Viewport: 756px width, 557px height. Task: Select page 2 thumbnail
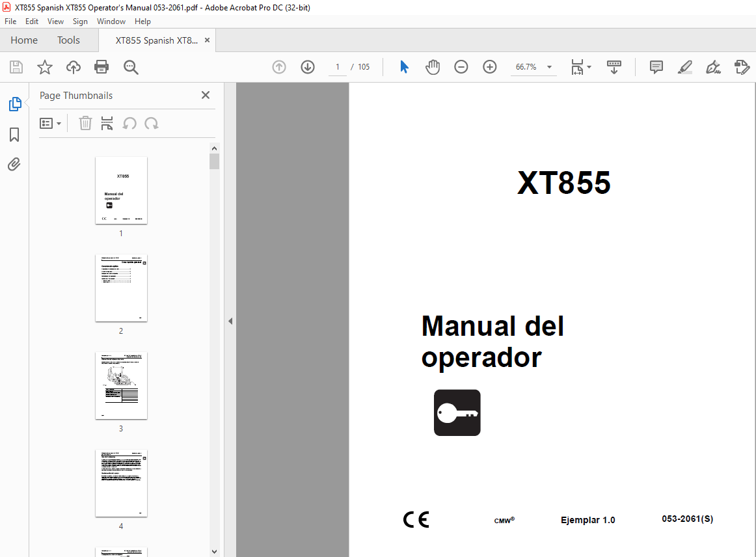click(x=121, y=288)
